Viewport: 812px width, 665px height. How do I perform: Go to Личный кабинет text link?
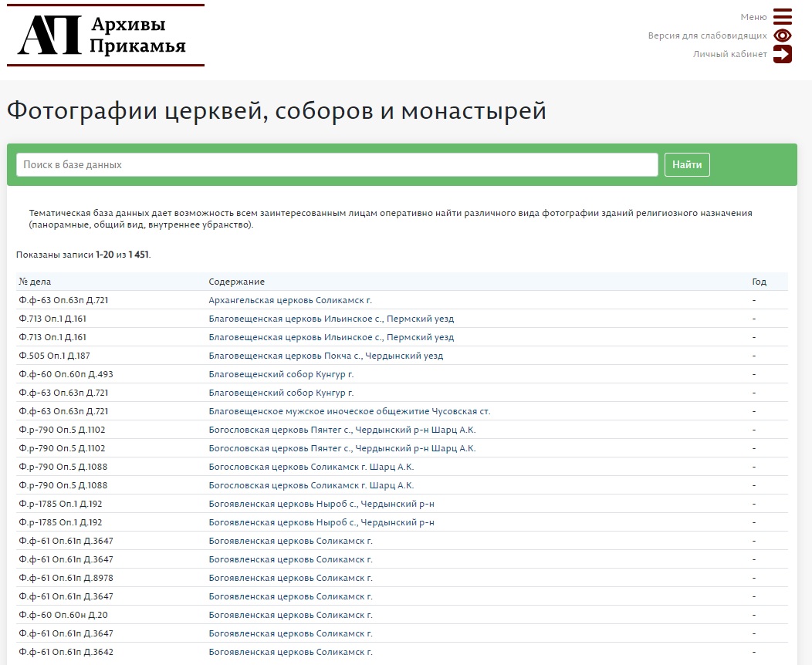(729, 54)
